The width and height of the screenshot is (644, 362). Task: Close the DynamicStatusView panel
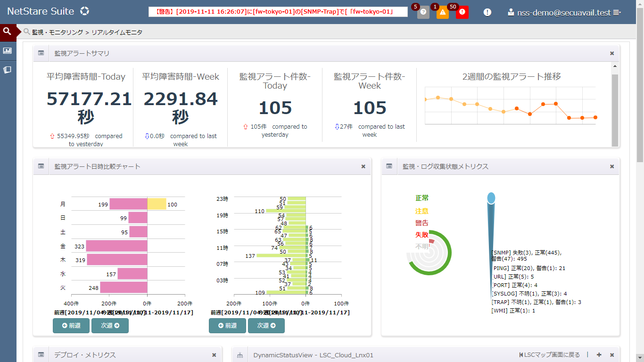tap(612, 355)
